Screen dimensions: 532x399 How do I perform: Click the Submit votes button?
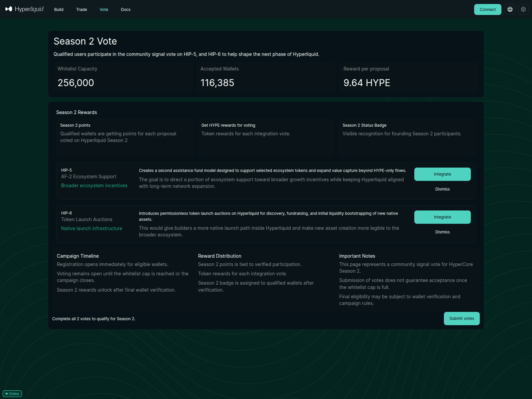(x=462, y=319)
